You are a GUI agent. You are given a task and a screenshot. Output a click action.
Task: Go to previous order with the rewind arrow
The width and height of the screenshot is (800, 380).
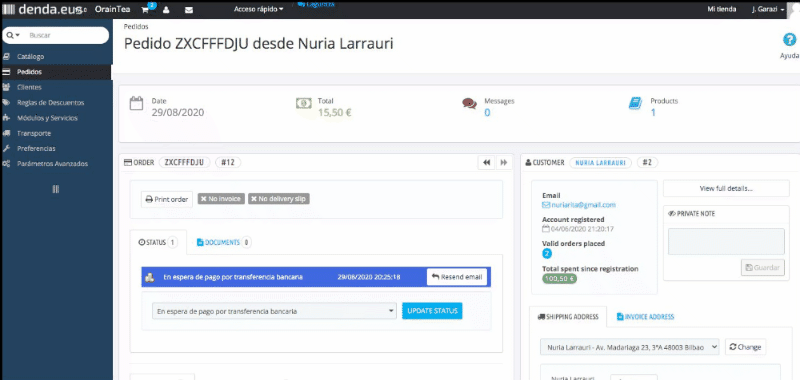(486, 162)
